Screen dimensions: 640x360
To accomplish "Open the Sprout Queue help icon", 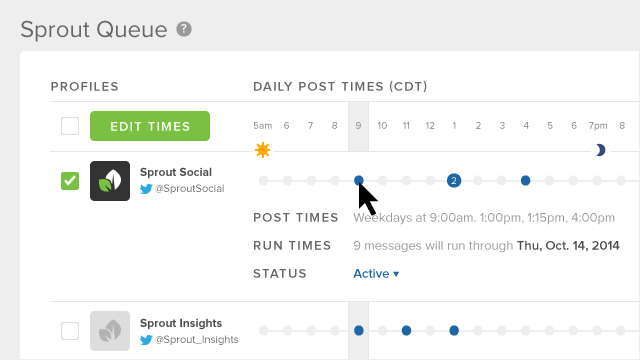I will [x=184, y=29].
